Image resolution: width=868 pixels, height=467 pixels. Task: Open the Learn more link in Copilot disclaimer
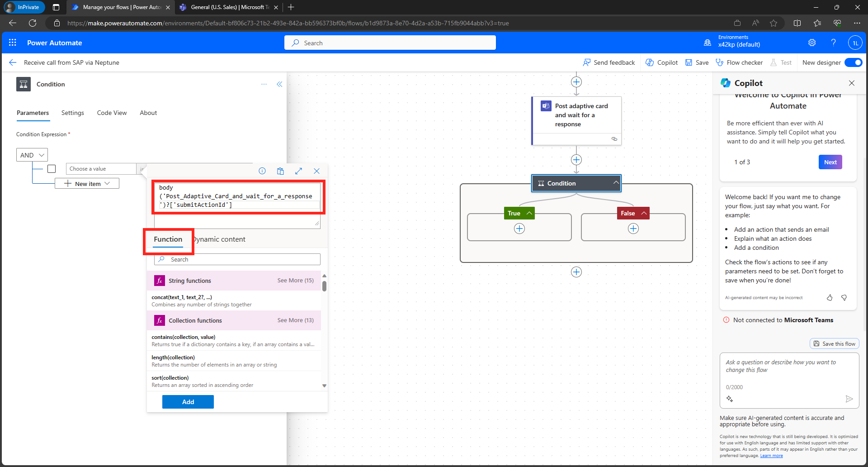tap(771, 456)
